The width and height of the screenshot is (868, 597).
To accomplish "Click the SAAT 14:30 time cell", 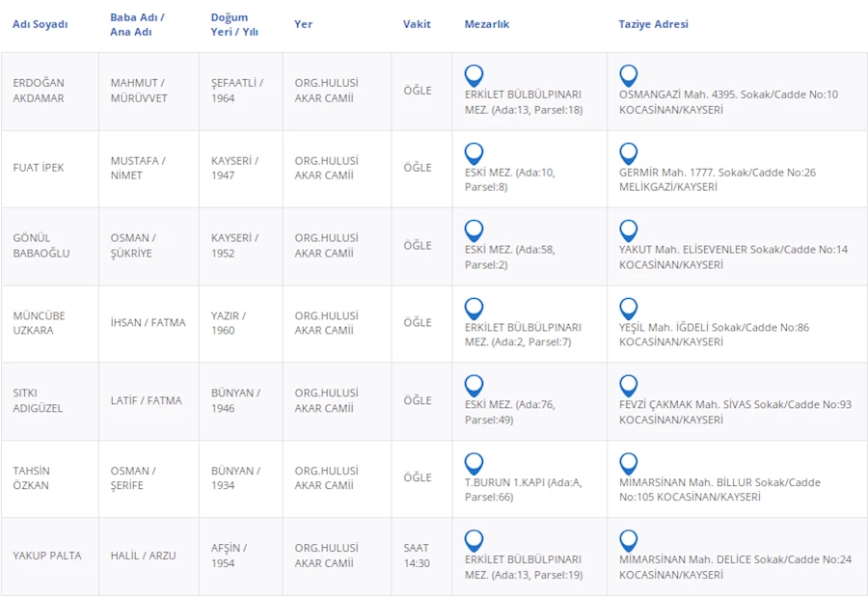I will [x=417, y=556].
